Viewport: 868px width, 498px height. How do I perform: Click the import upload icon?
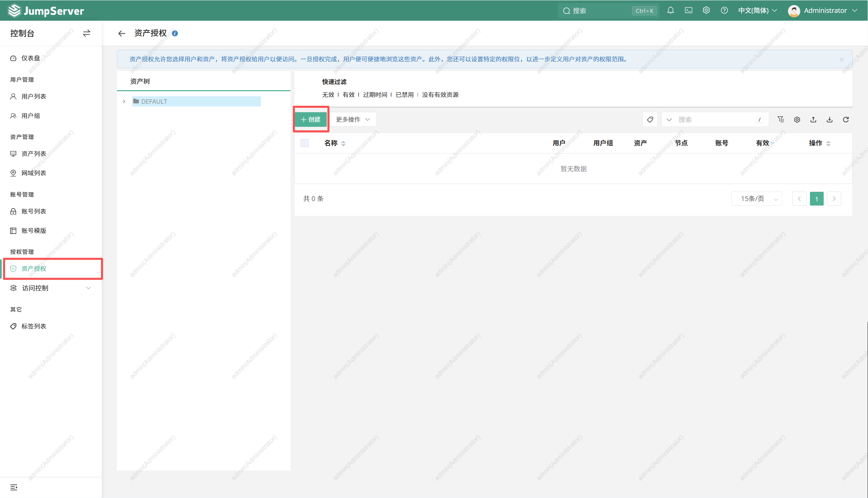pos(813,120)
